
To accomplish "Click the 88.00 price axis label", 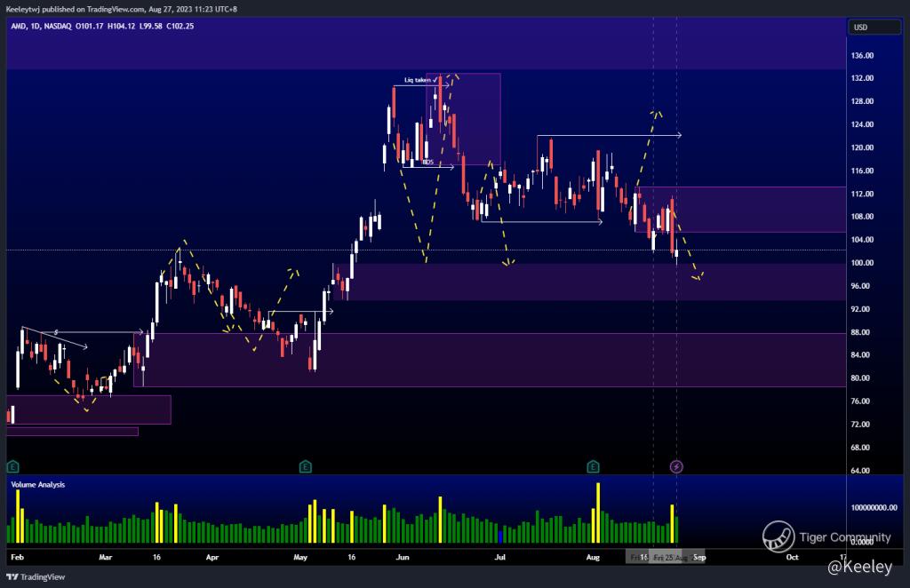I will point(860,333).
